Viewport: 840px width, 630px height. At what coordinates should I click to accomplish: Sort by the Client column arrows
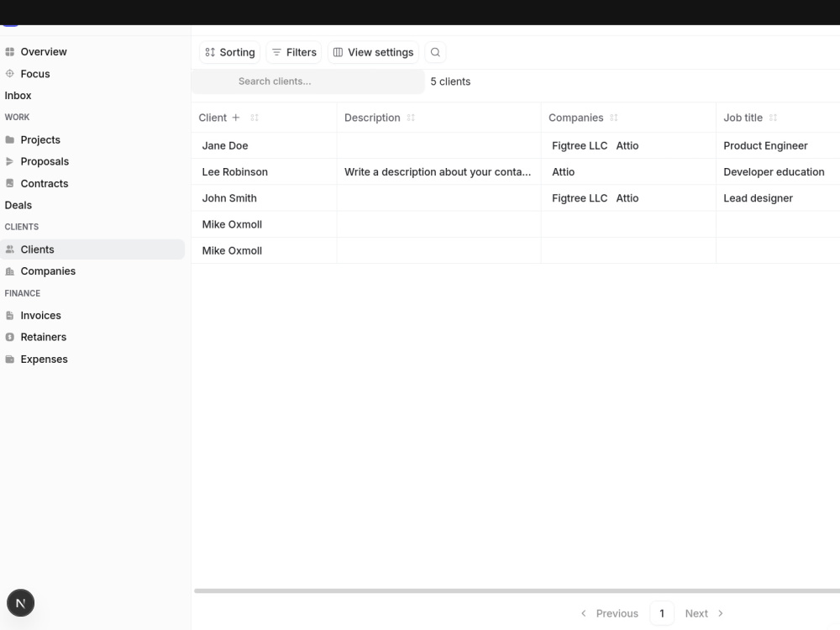coord(255,118)
